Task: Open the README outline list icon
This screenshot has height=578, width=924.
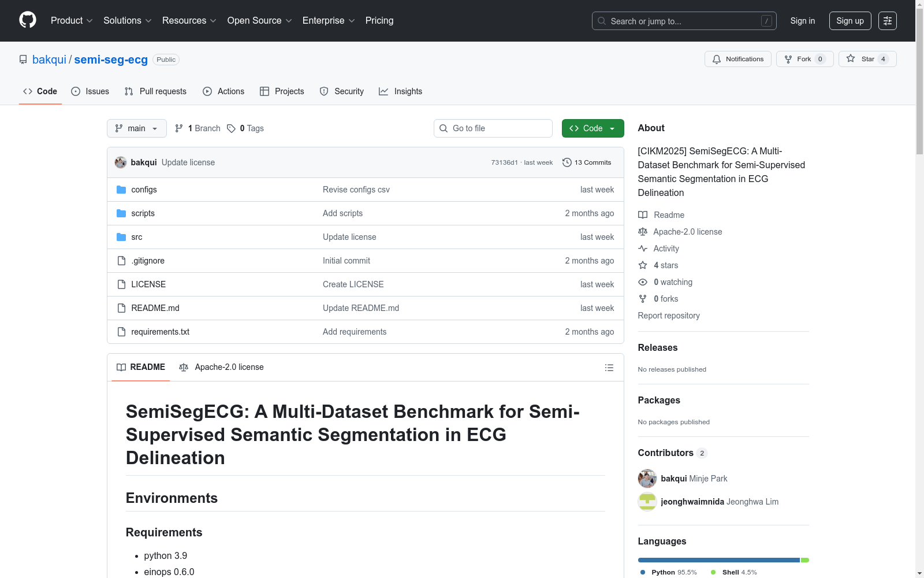Action: 609,368
